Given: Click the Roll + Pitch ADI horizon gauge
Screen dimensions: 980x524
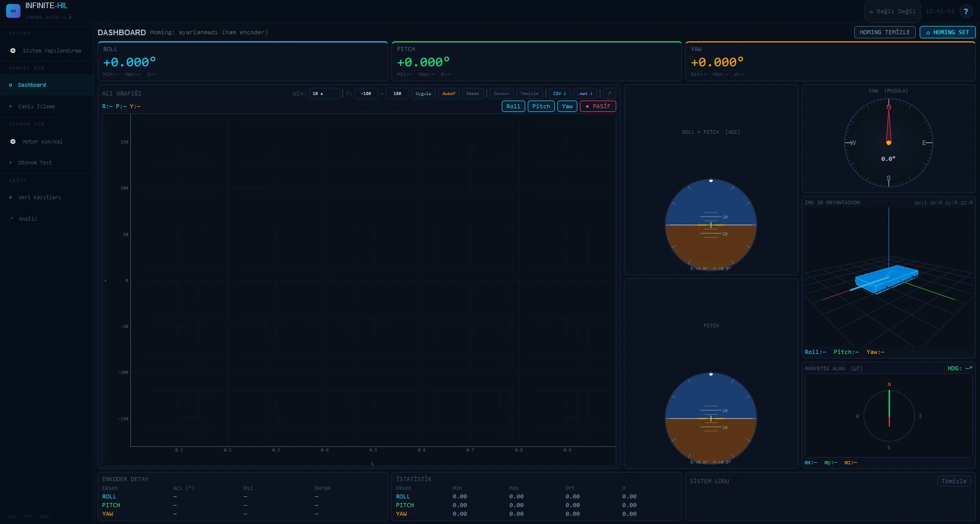Looking at the screenshot, I should point(711,225).
